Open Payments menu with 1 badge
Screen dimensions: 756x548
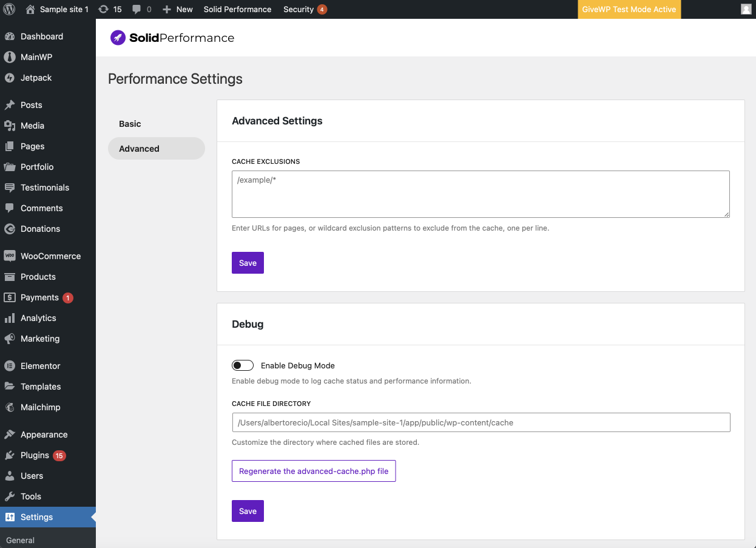pyautogui.click(x=48, y=297)
